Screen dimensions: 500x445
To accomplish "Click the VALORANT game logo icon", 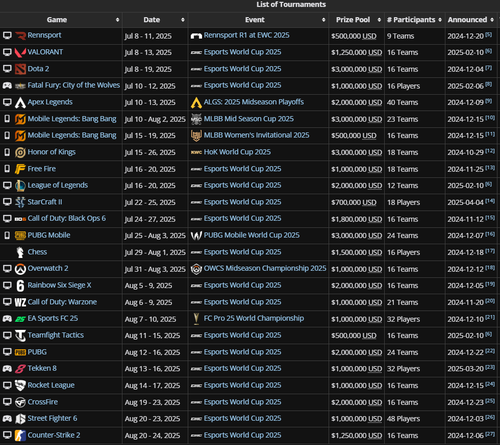I will pos(20,52).
